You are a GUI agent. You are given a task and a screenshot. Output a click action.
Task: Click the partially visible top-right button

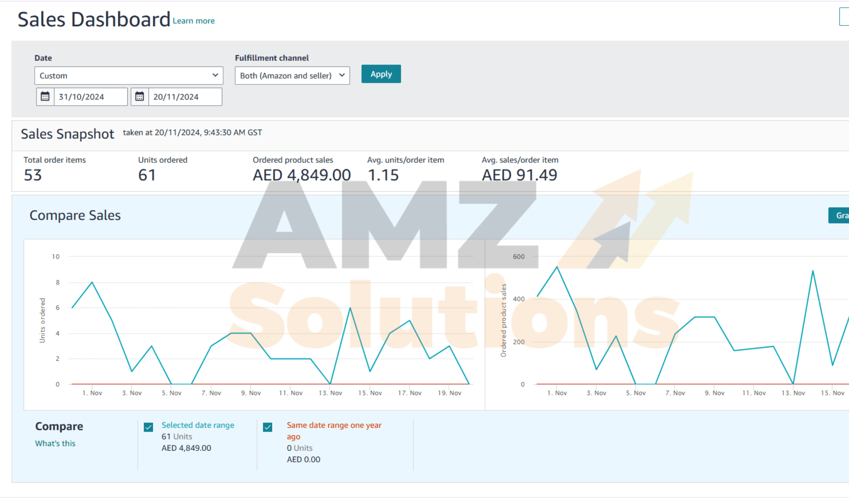pyautogui.click(x=844, y=17)
